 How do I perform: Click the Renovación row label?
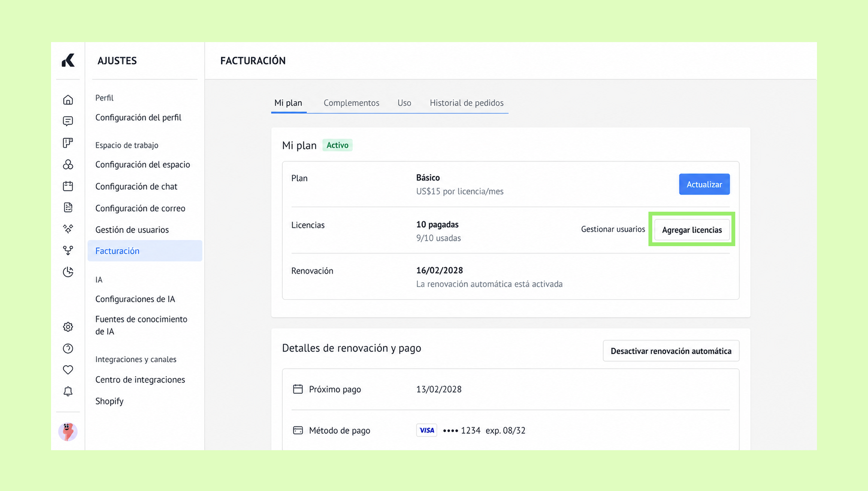click(x=312, y=271)
